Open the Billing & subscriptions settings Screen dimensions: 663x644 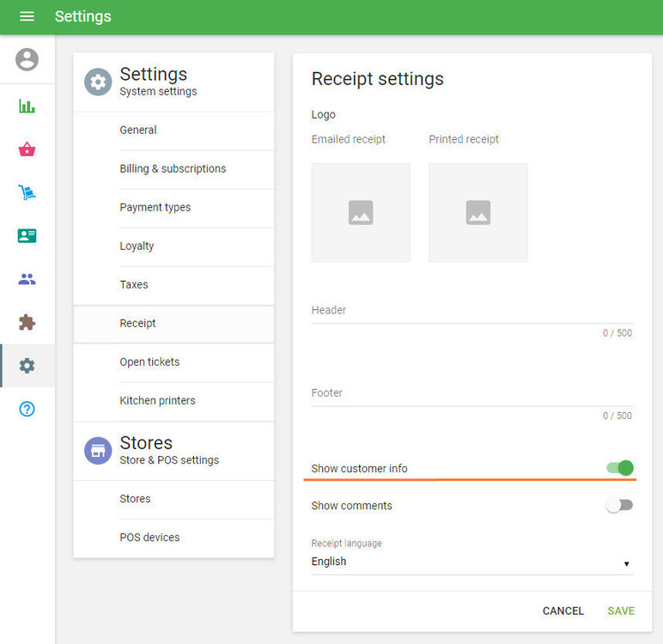pos(173,169)
